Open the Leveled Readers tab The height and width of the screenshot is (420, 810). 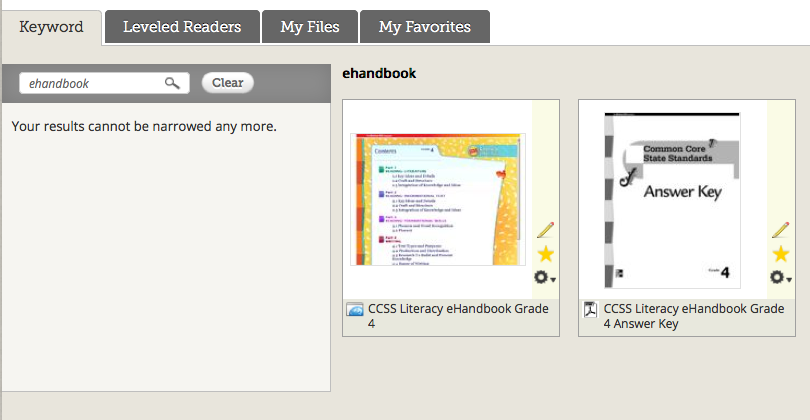pyautogui.click(x=182, y=27)
